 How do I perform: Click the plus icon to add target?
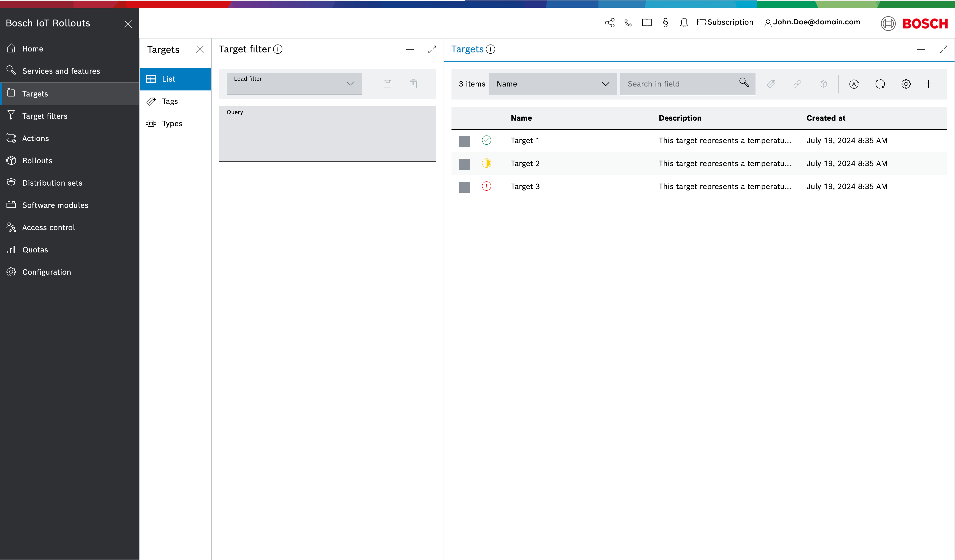929,84
